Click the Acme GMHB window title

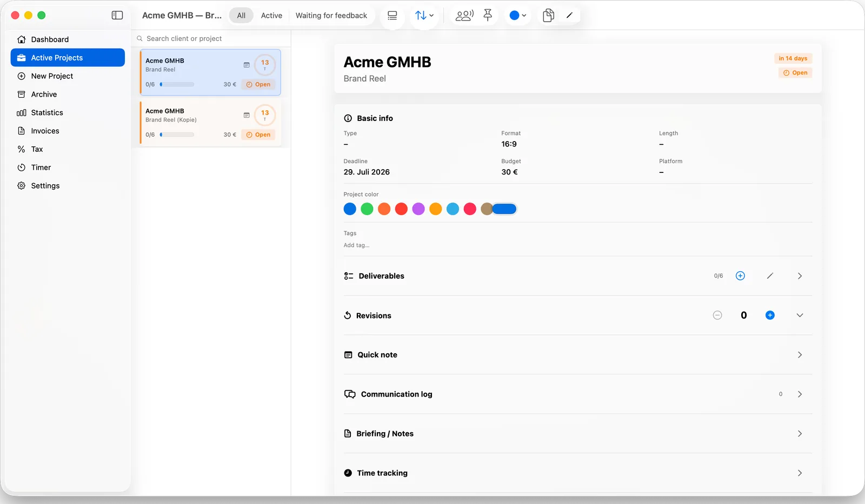[182, 16]
